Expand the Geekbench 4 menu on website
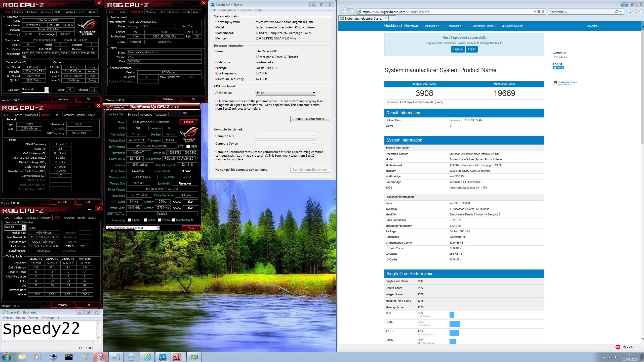The width and height of the screenshot is (644, 362). tap(432, 26)
